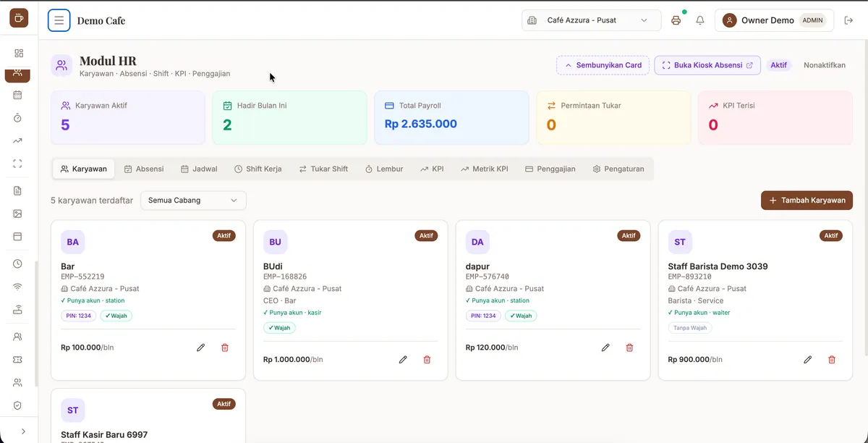Switch filter to Nonaktifkan
Screen dimensions: 868x443
[x=825, y=65]
